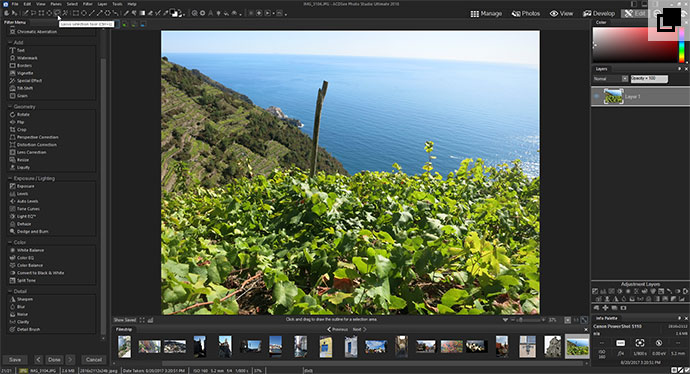Click the Save button
Image resolution: width=690 pixels, height=374 pixels.
tap(15, 359)
